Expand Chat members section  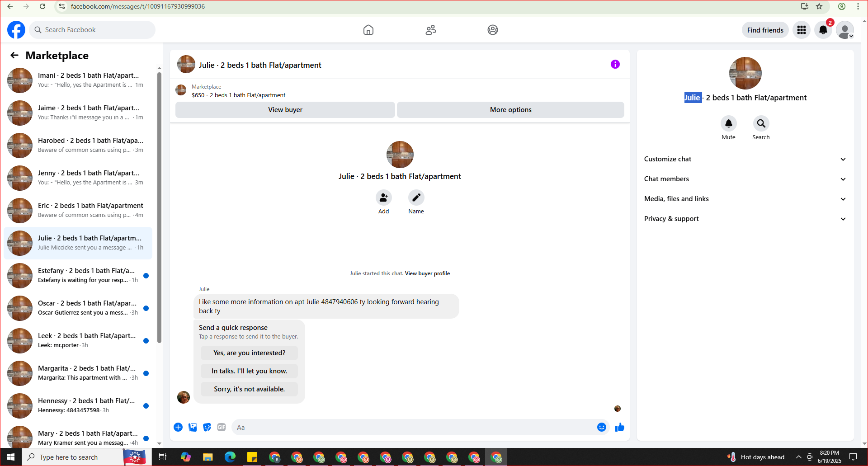pos(745,179)
